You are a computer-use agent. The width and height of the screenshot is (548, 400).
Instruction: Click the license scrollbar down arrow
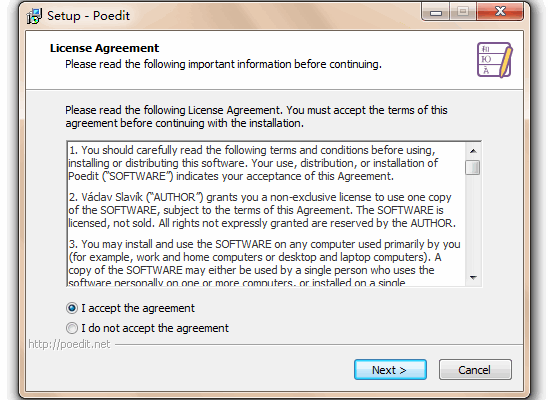473,278
